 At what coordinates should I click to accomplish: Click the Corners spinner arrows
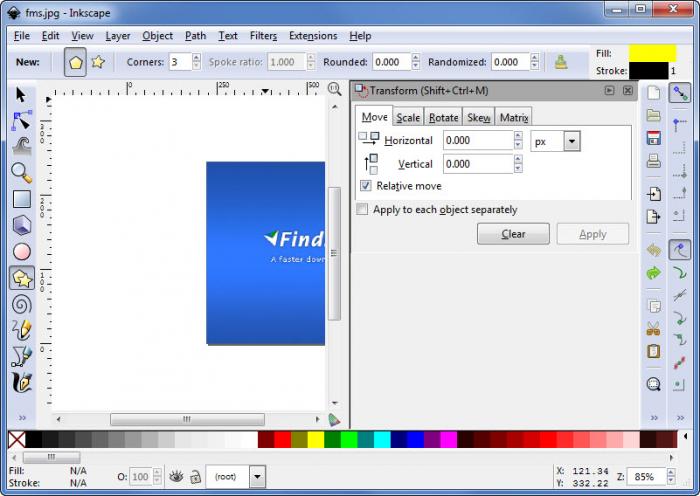click(196, 62)
